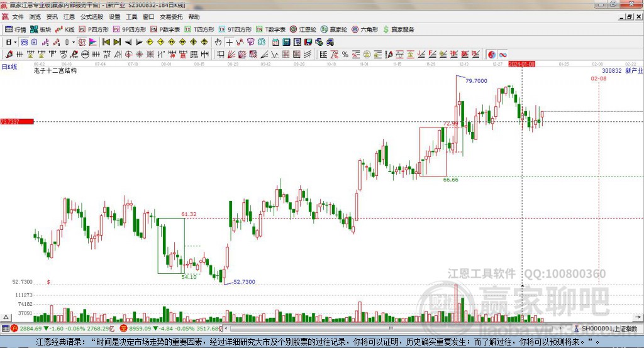Open the T四方形 tool
This screenshot has height=348, width=644.
[x=199, y=29]
